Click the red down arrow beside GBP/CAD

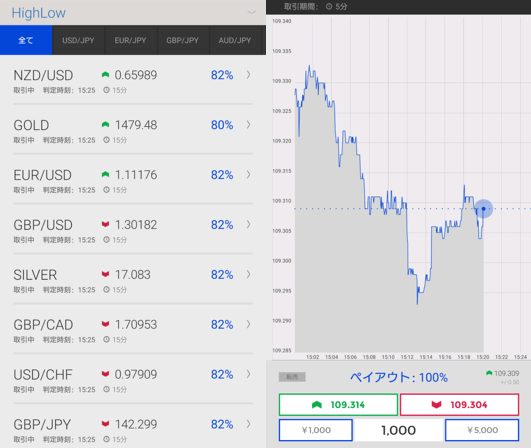pos(105,324)
